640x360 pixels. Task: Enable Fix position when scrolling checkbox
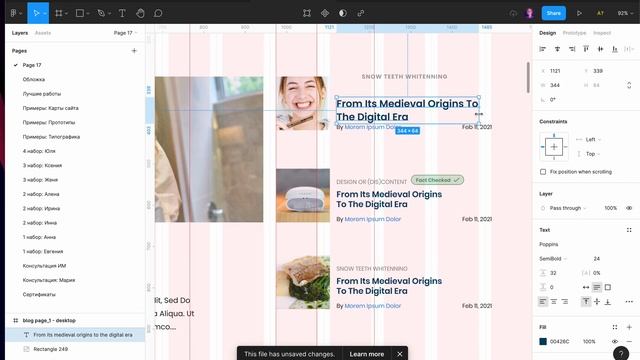pos(543,172)
